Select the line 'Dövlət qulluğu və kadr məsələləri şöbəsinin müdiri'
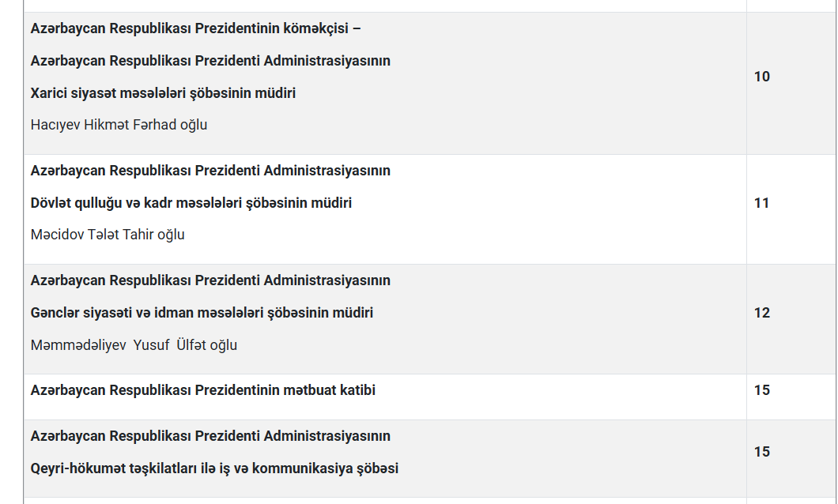The width and height of the screenshot is (838, 504). click(x=191, y=203)
